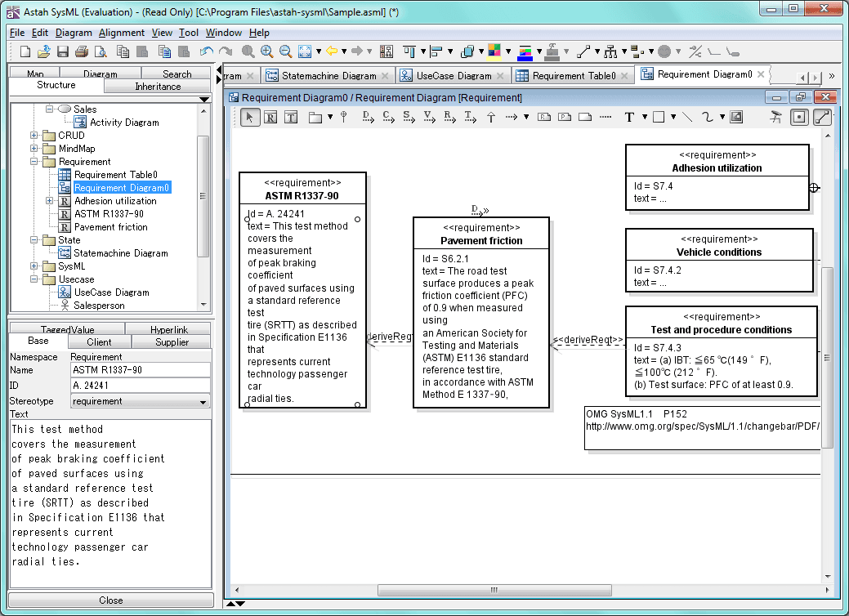Click the Zoom In magnifier
The image size is (849, 616).
point(266,51)
